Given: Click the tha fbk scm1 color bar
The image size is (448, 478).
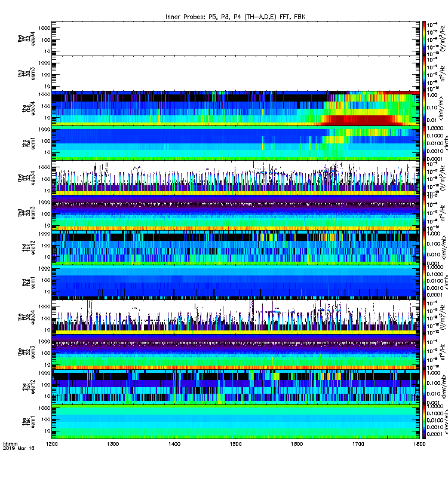Looking at the screenshot, I should tap(424, 143).
